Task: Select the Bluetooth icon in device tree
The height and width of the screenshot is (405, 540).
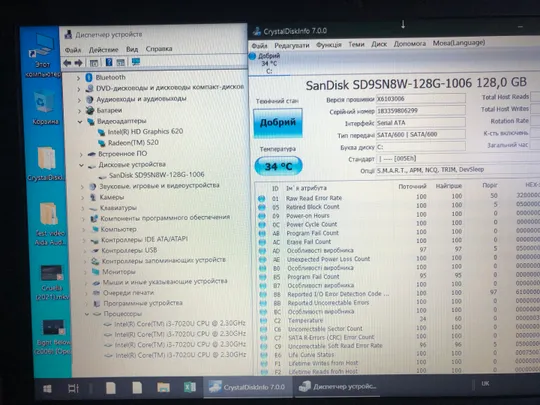Action: [89, 77]
